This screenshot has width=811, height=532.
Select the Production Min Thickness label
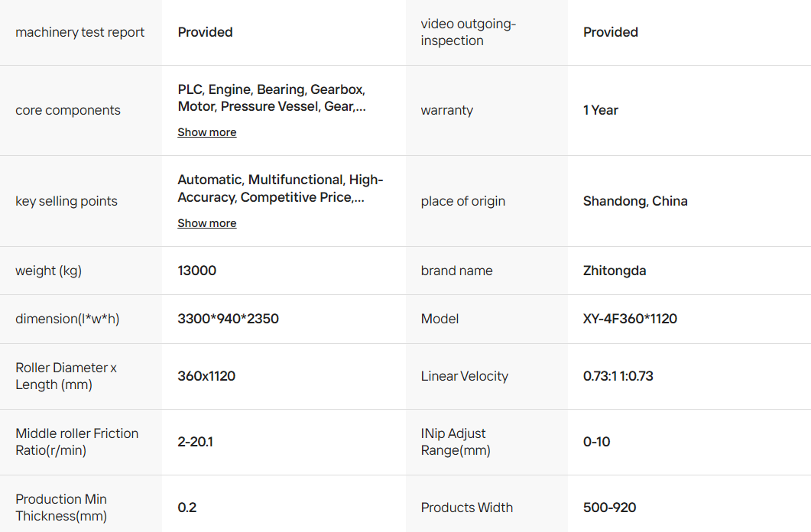pos(61,508)
